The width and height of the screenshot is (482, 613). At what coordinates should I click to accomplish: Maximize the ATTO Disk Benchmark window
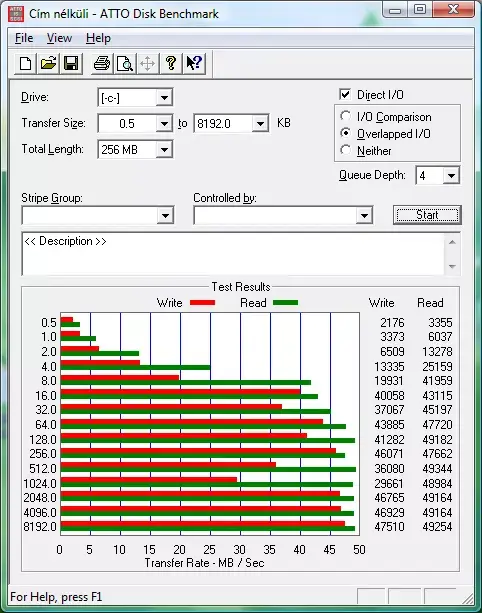click(x=419, y=10)
